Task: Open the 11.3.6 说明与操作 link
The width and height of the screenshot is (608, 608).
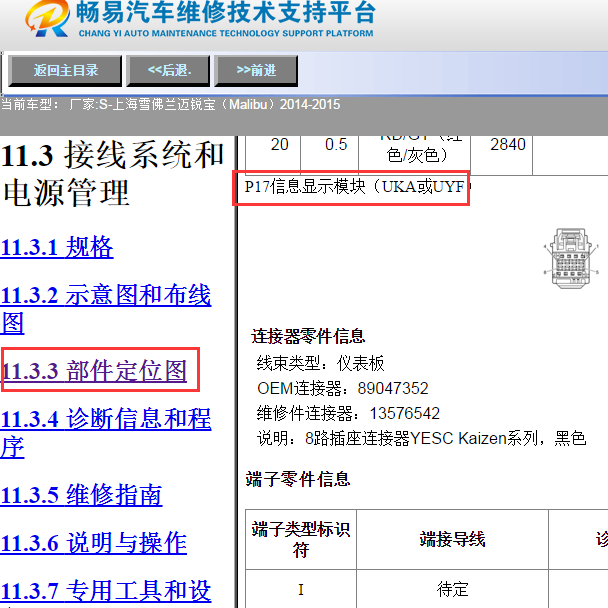Action: coord(93,542)
